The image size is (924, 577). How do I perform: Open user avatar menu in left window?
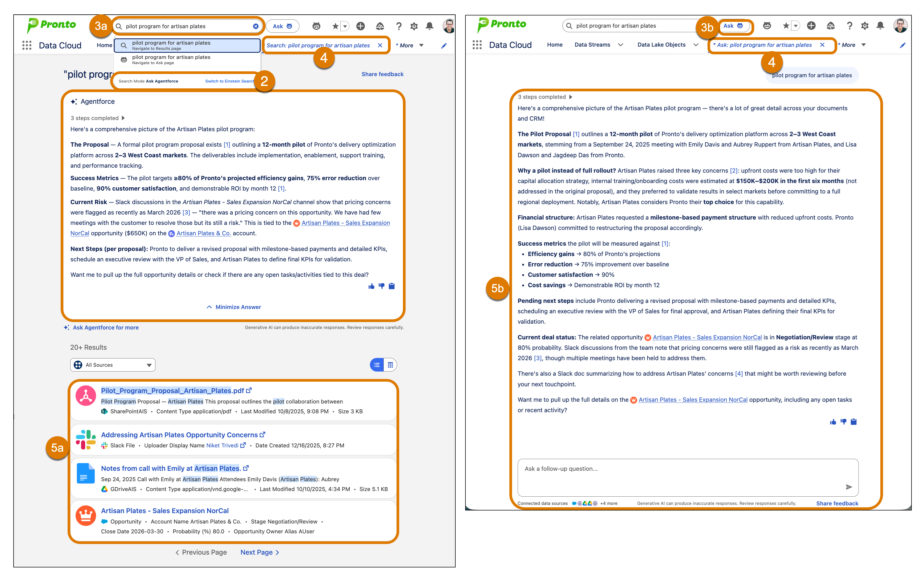[x=448, y=26]
